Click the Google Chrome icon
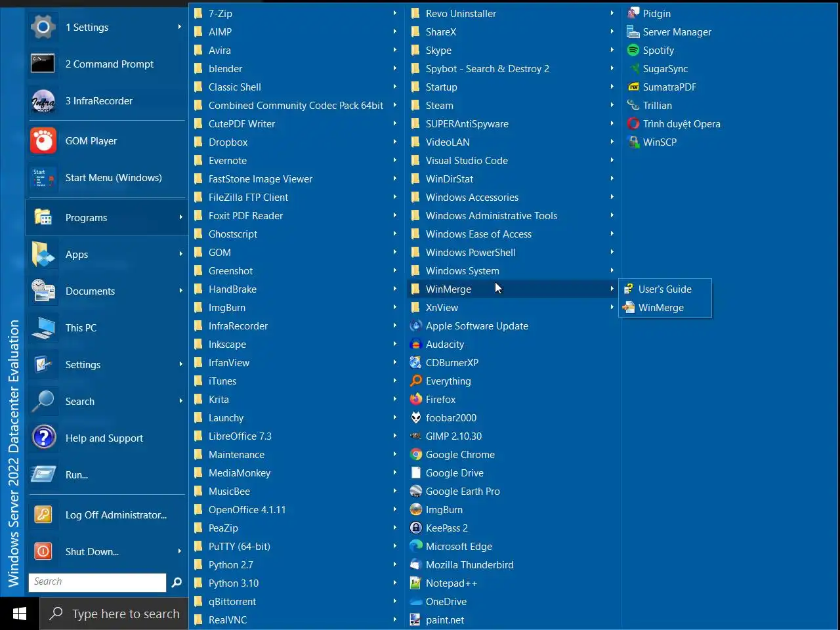The height and width of the screenshot is (630, 840). click(415, 454)
